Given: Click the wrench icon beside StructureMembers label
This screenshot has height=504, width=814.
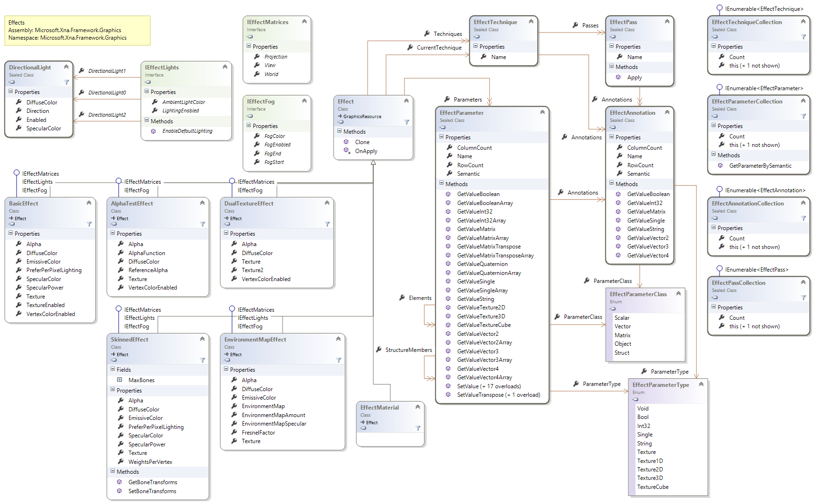Looking at the screenshot, I should (x=378, y=350).
